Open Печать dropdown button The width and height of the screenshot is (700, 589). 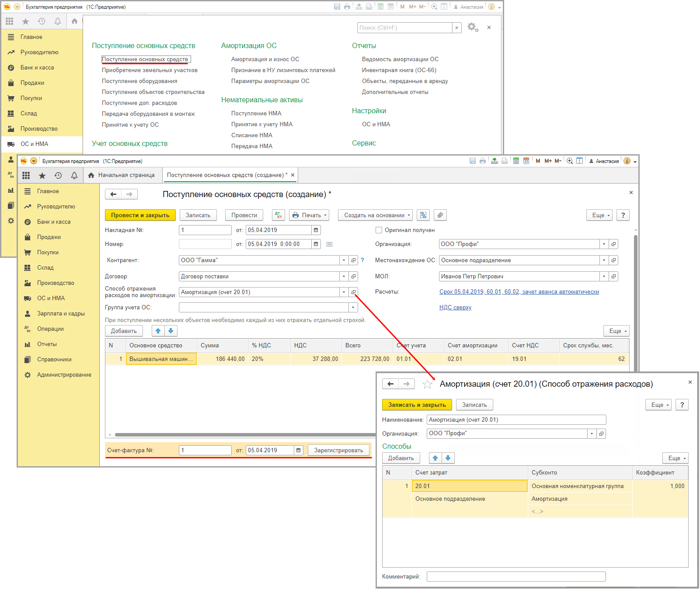309,215
